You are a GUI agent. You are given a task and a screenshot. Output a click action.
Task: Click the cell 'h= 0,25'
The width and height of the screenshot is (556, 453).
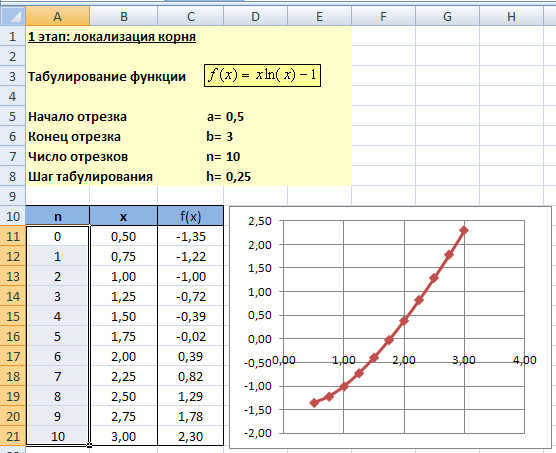coord(229,177)
